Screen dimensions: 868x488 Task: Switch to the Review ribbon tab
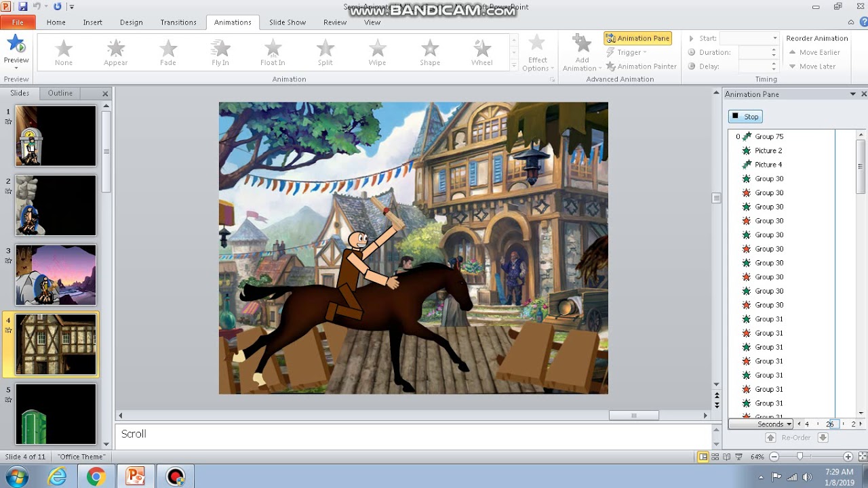[335, 22]
